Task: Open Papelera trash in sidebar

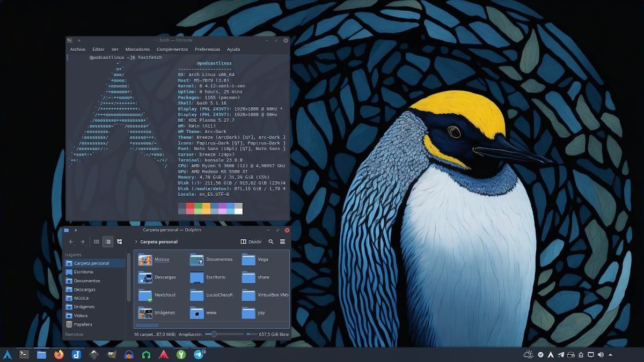Action: tap(95, 324)
